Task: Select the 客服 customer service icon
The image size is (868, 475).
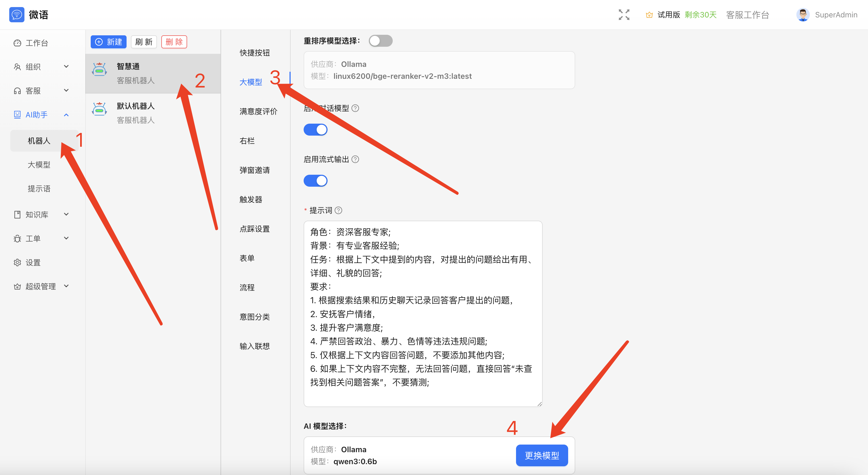Action: click(18, 90)
